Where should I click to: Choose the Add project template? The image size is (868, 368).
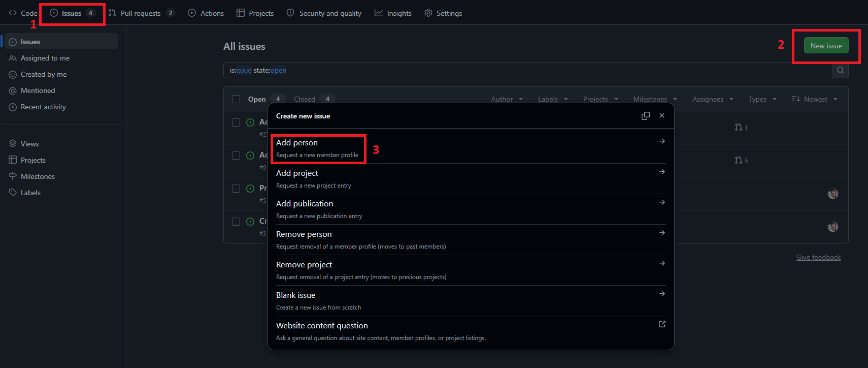tap(471, 179)
